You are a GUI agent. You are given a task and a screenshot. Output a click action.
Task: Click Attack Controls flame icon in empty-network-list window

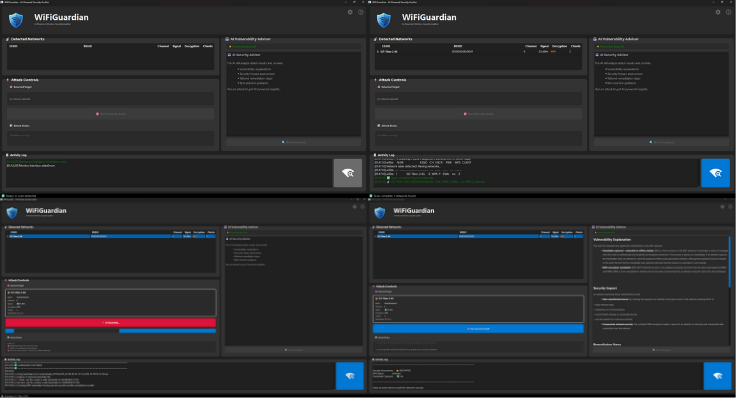tap(8, 80)
